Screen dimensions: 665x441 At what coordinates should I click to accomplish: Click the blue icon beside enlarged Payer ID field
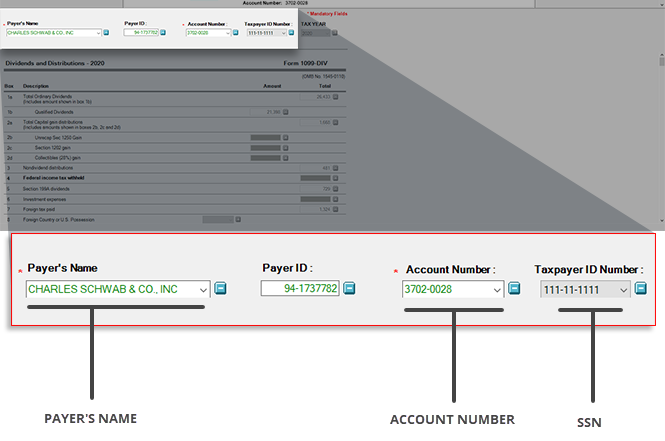pyautogui.click(x=349, y=288)
